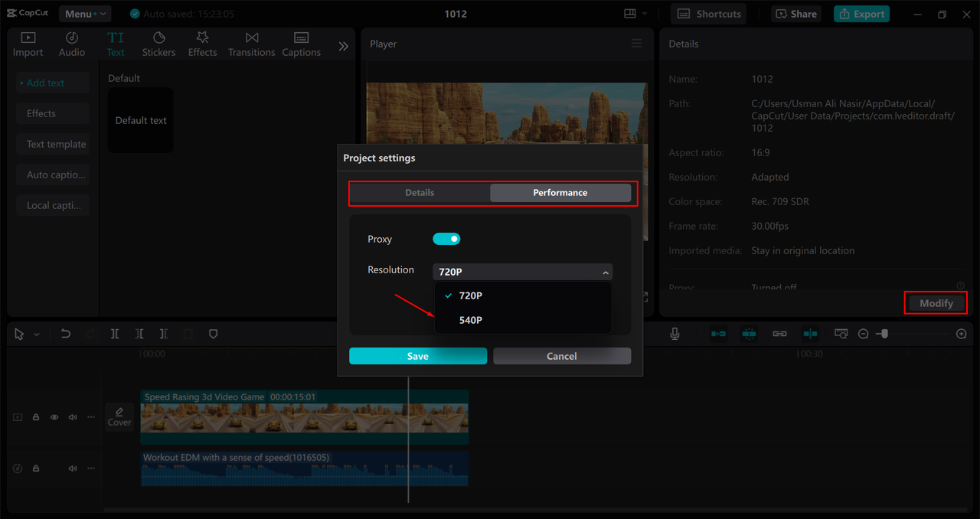Expand the pointer tool mode dropdown

pyautogui.click(x=37, y=335)
